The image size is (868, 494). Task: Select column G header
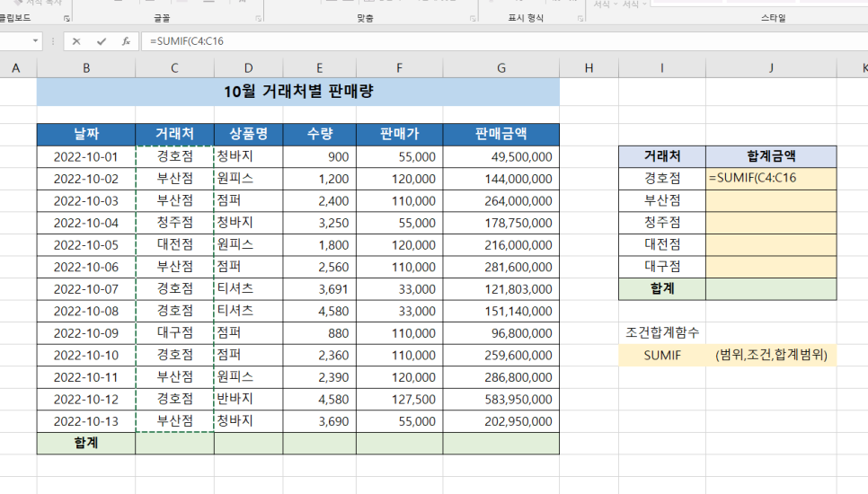pyautogui.click(x=501, y=68)
